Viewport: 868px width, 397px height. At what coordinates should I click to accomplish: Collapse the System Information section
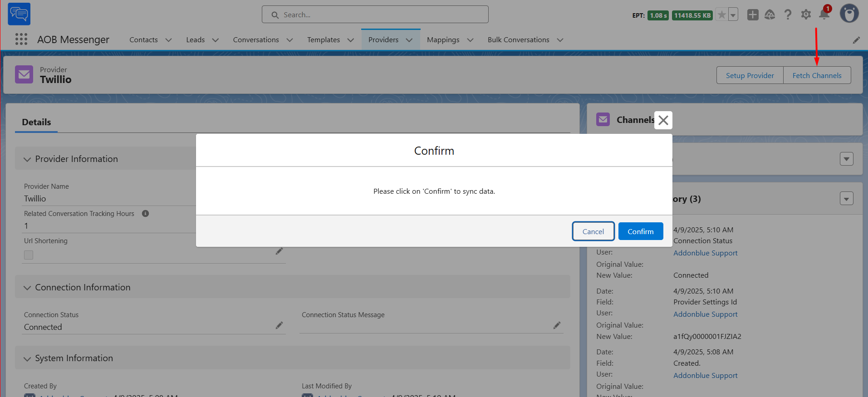click(x=27, y=359)
